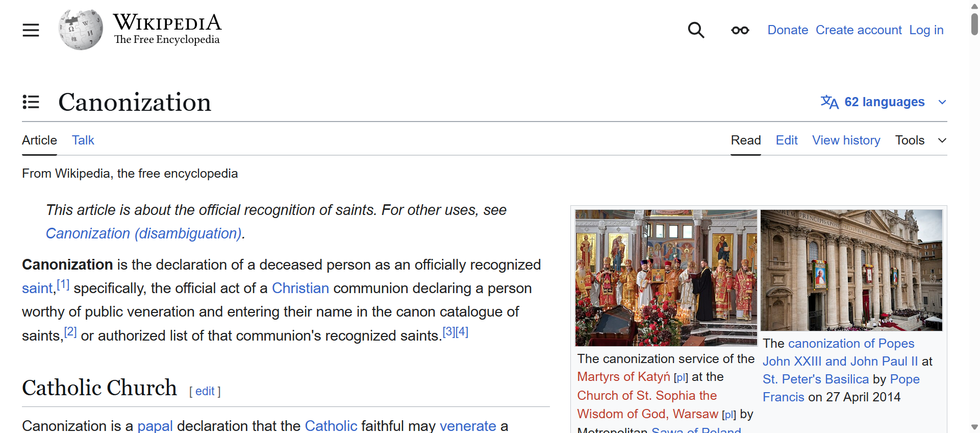
Task: Switch to the Article tab
Action: 39,140
